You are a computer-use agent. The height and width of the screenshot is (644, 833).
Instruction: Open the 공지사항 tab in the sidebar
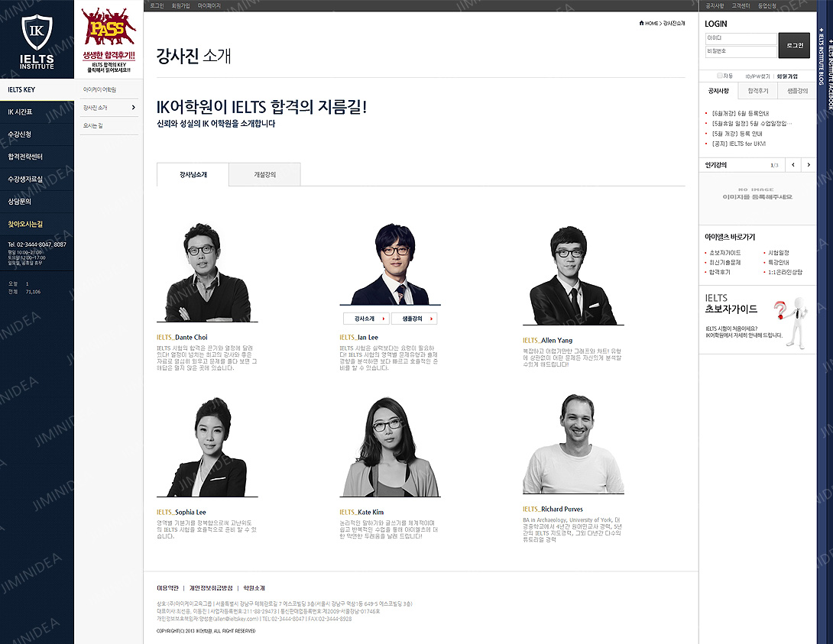(x=718, y=91)
